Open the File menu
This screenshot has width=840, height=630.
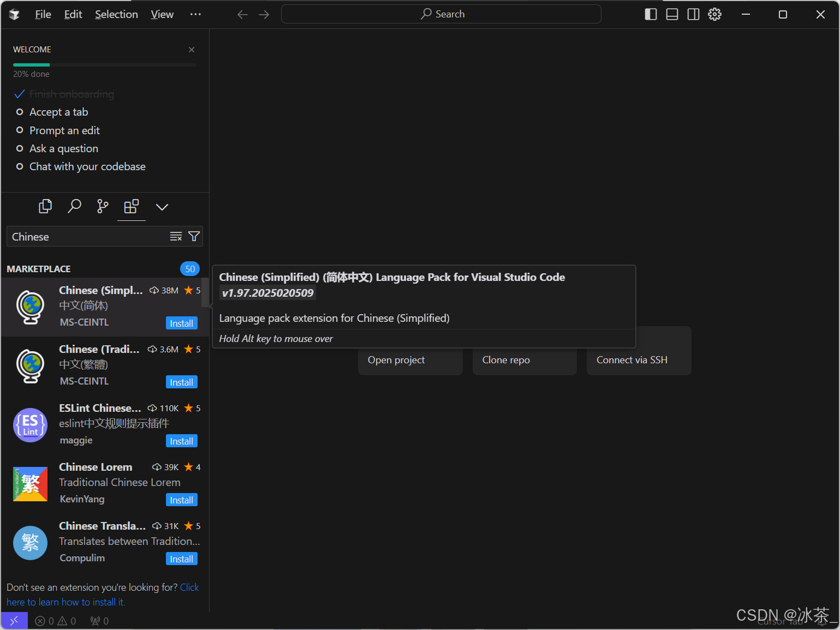[x=43, y=14]
